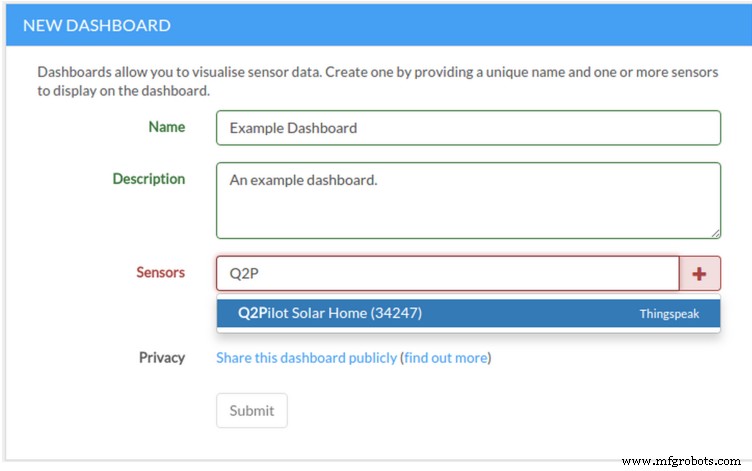Click the typed Q2P text in Sensors

coord(245,273)
